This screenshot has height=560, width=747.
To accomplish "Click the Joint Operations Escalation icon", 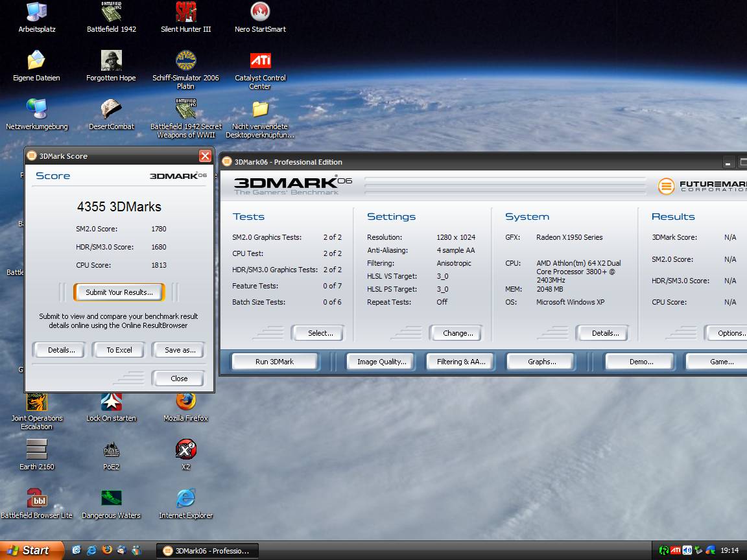I will click(37, 412).
